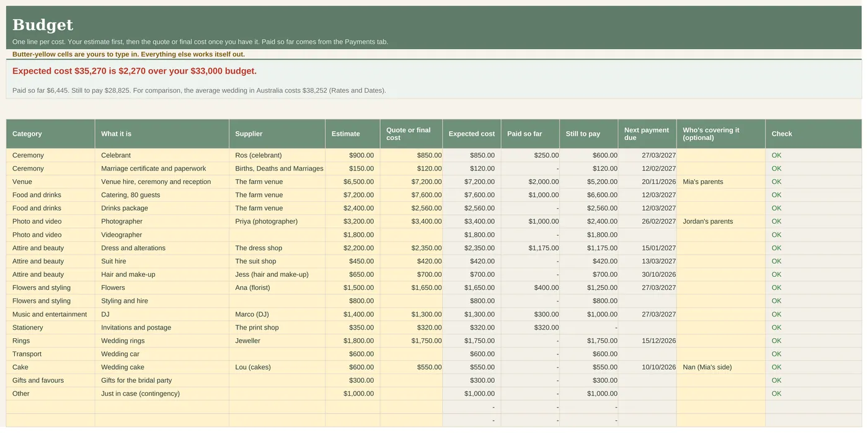Click the Check column header

(813, 134)
